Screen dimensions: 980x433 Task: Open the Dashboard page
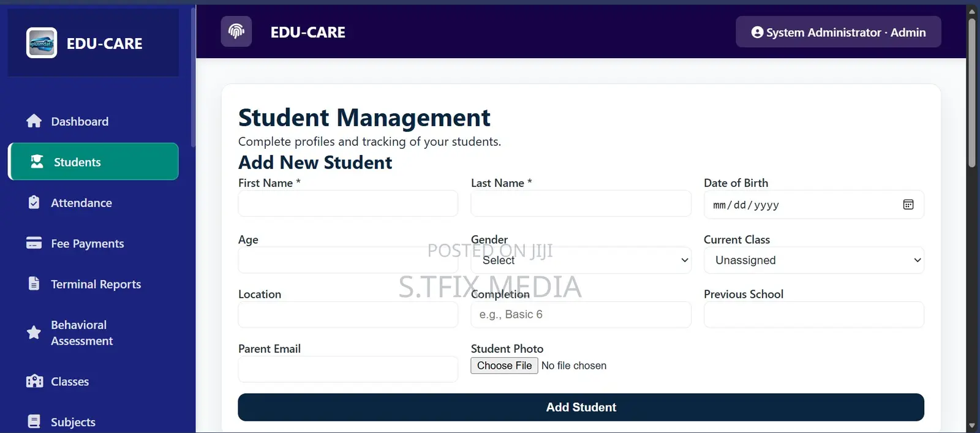[93, 121]
